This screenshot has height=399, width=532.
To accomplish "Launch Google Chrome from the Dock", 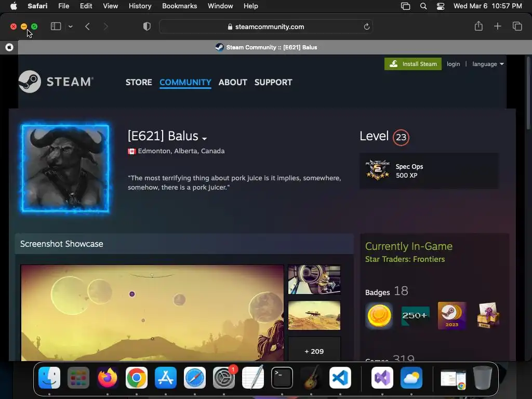I will (137, 378).
